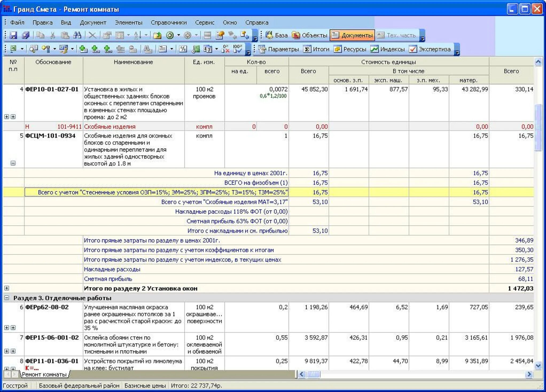This screenshot has height=392, width=546.
Task: Open Экспертиза check
Action: 430,49
